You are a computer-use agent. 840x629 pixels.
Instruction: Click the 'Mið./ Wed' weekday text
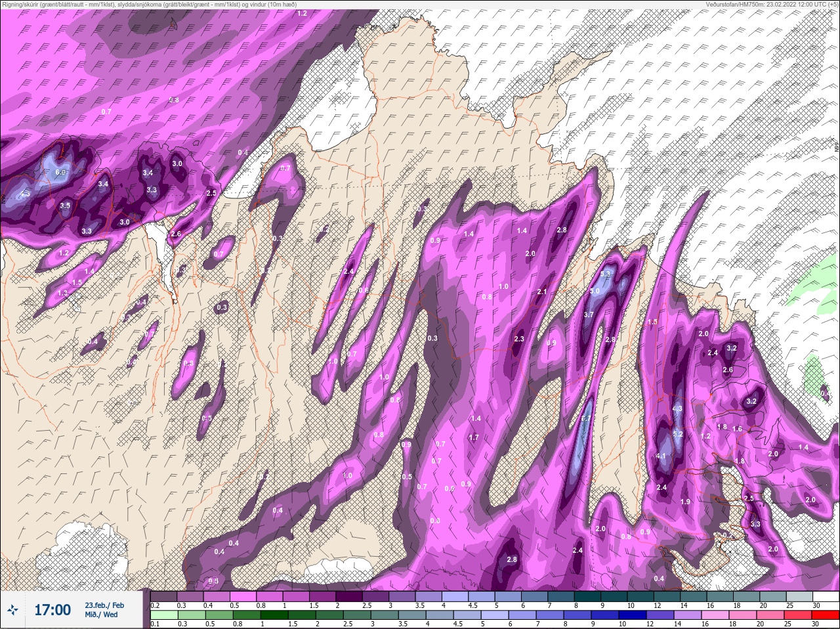(101, 615)
